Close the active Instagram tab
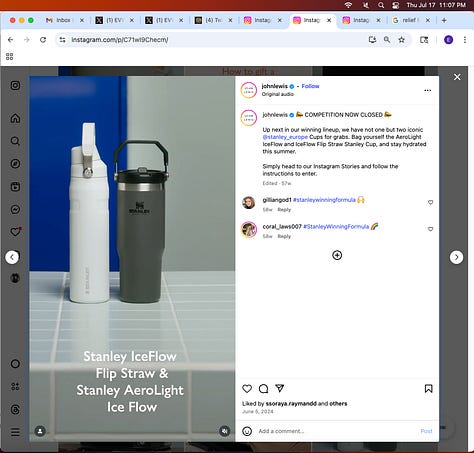Image resolution: width=474 pixels, height=453 pixels. click(329, 20)
